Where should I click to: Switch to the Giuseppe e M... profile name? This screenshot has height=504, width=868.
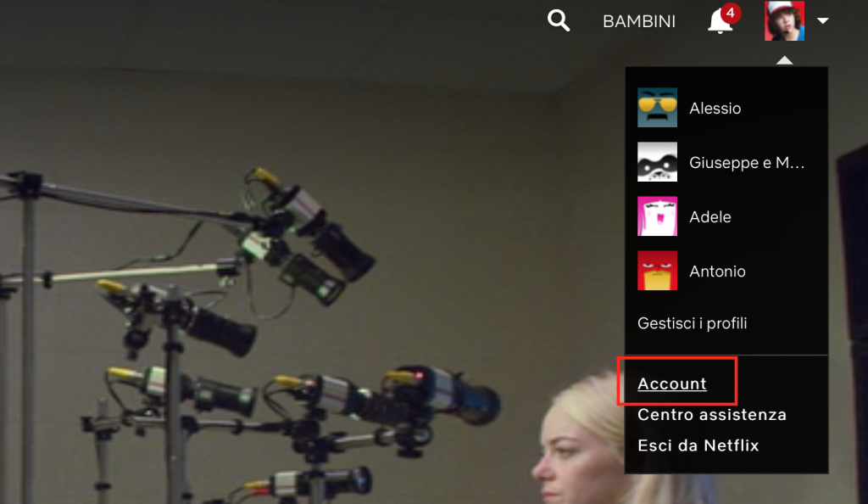coord(747,163)
